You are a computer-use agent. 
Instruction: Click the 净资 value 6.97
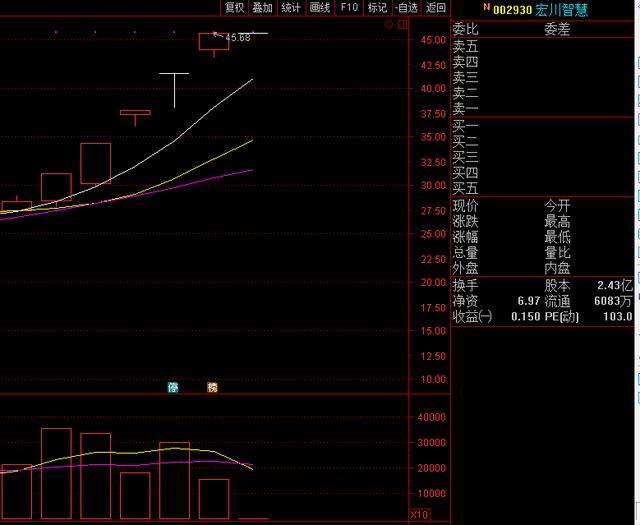529,301
